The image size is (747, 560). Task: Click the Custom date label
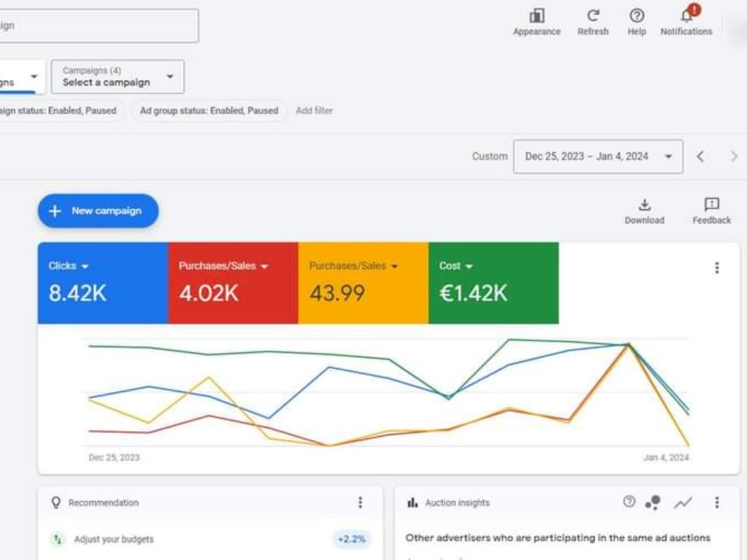tap(490, 156)
